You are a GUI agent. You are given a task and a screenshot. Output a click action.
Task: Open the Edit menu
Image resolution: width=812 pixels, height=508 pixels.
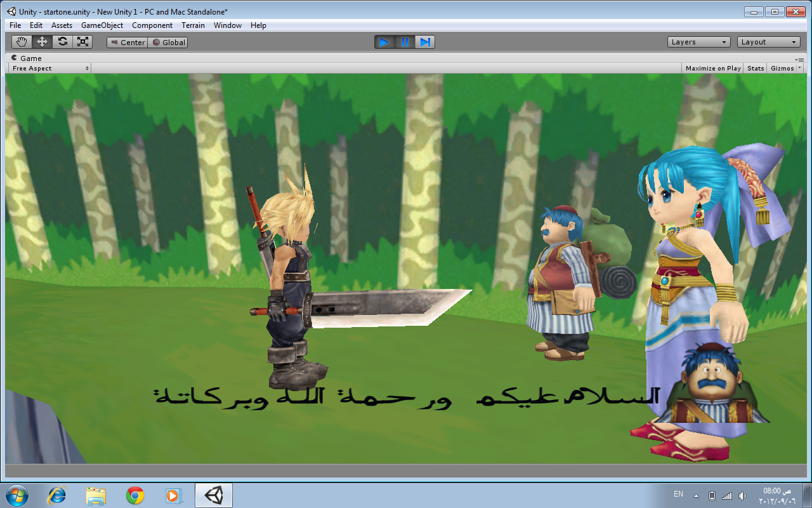click(36, 25)
